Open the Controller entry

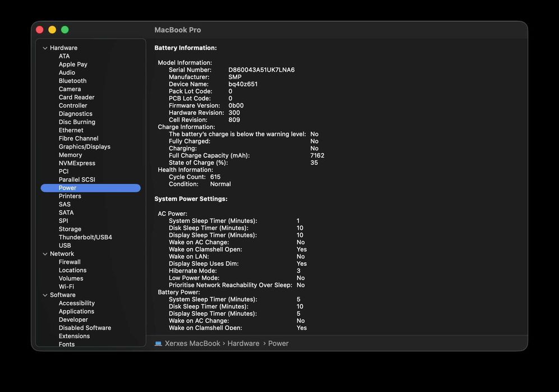point(73,105)
